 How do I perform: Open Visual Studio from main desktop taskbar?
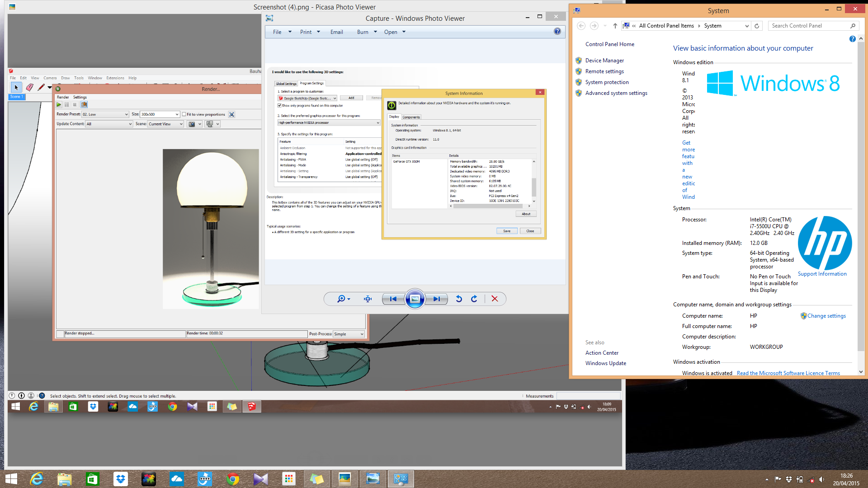(261, 479)
